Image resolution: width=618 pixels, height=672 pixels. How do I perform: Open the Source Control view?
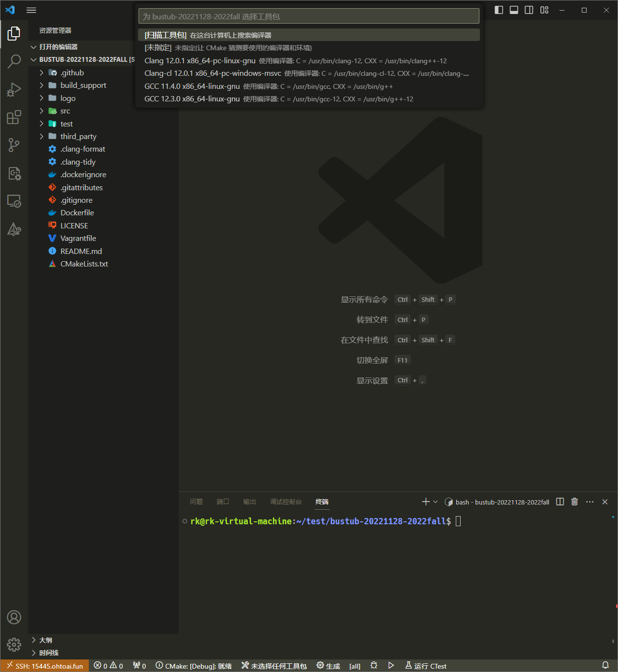[14, 145]
